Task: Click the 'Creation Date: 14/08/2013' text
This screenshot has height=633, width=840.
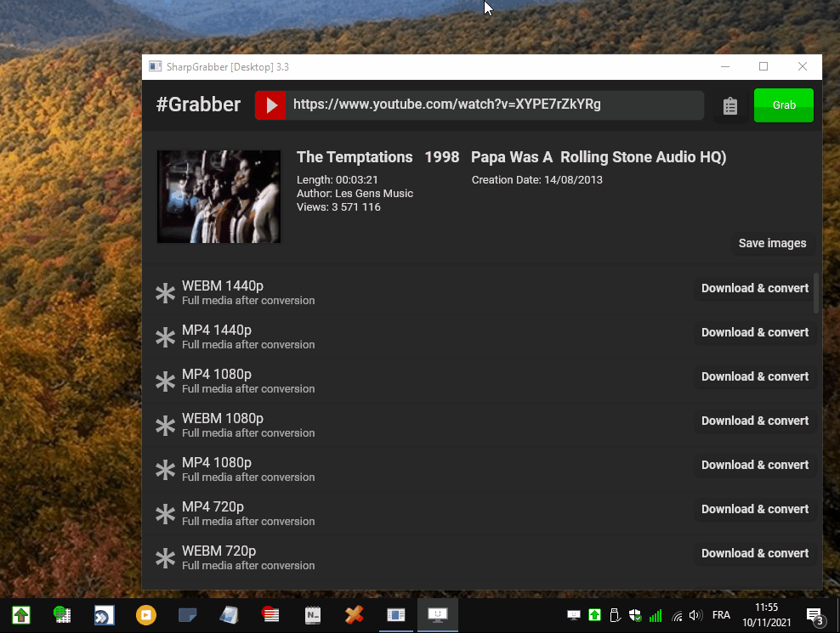Action: click(x=536, y=180)
